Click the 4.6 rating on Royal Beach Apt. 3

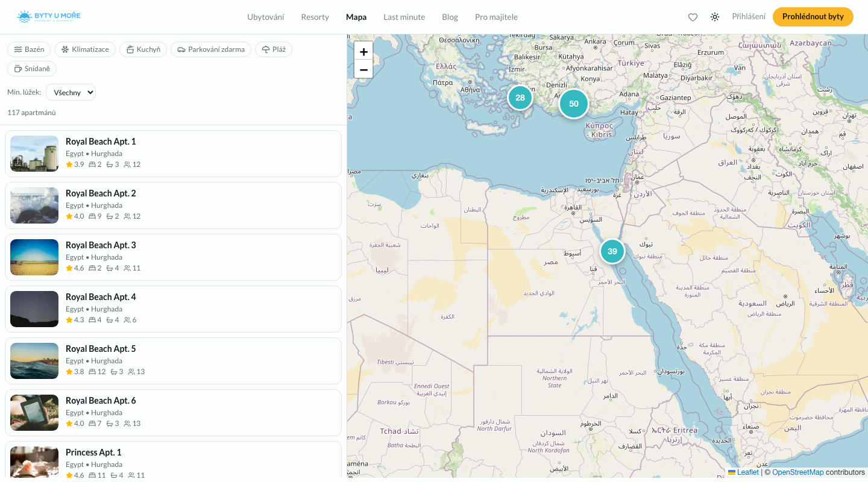tap(75, 268)
